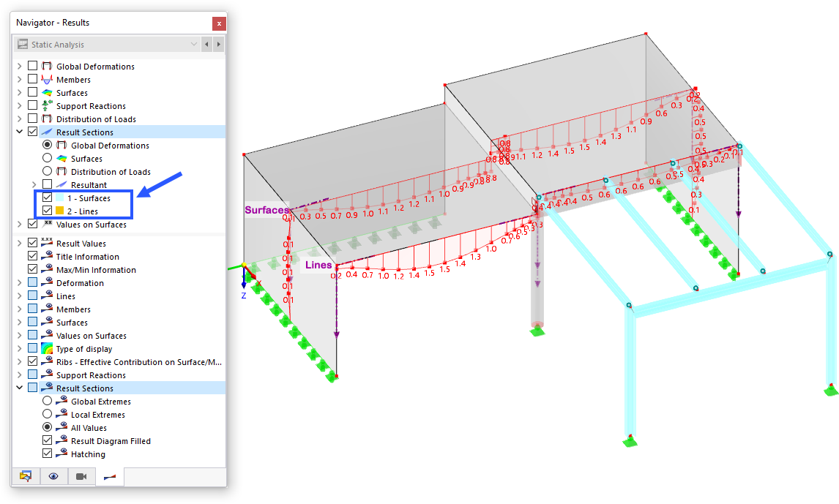The image size is (839, 504).
Task: Click the next analysis arrow button
Action: 217,44
